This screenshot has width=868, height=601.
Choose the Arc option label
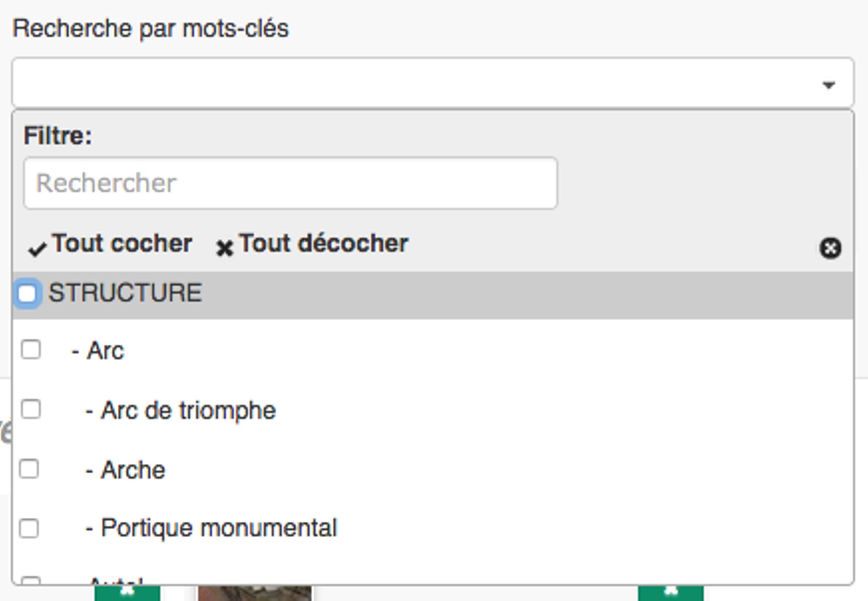coord(105,351)
